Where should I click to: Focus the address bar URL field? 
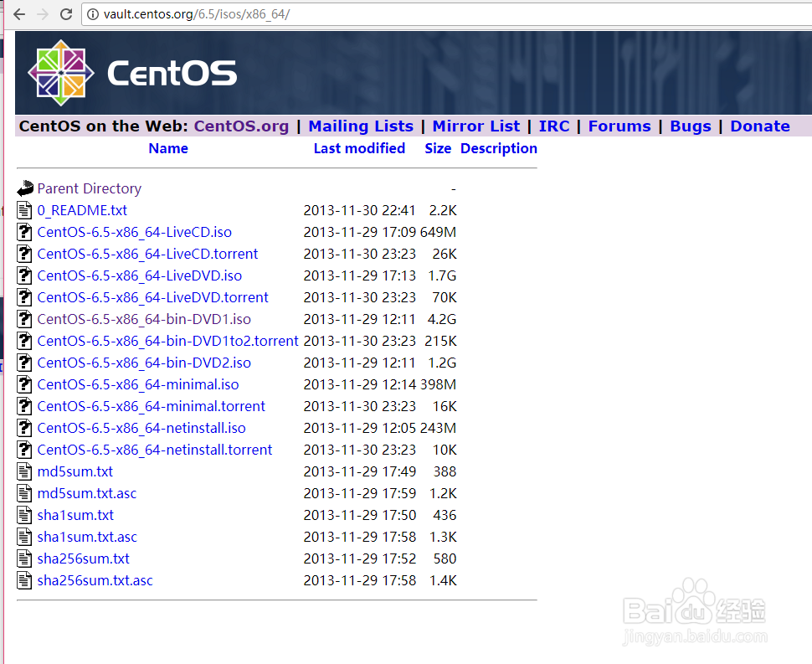coord(445,14)
